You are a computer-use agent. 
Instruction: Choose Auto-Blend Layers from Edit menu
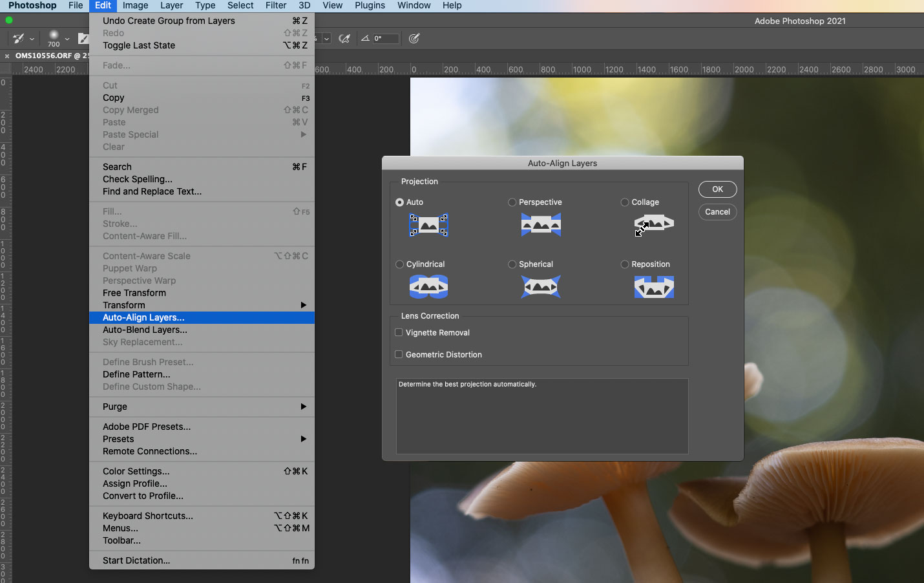(145, 330)
